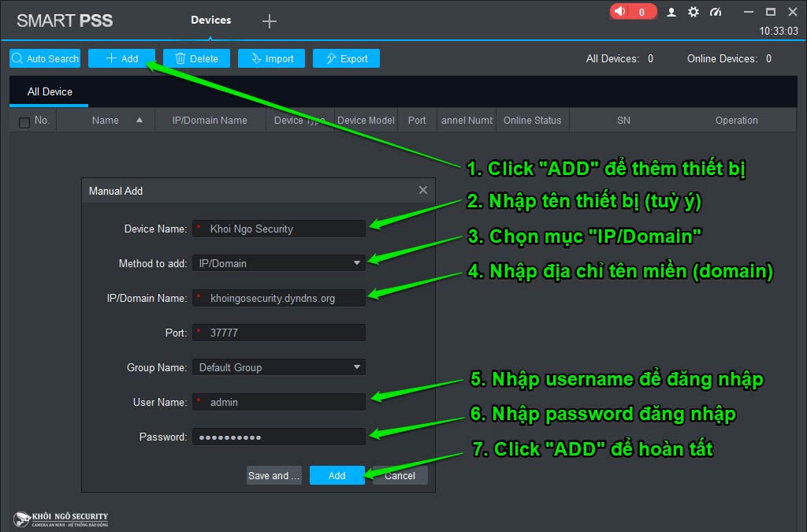This screenshot has width=807, height=532.
Task: Sort by Port column header
Action: (417, 121)
